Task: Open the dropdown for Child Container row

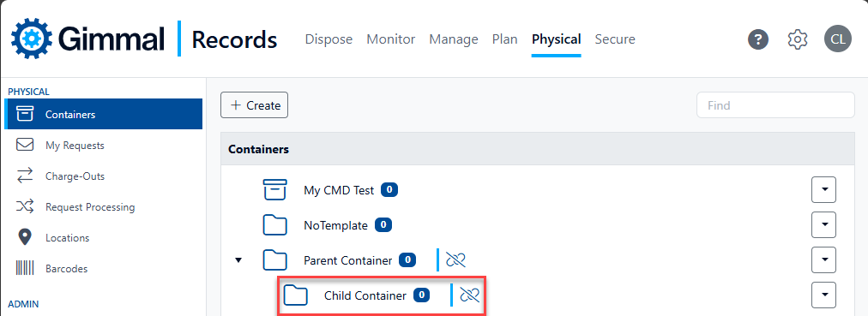Action: [x=823, y=295]
